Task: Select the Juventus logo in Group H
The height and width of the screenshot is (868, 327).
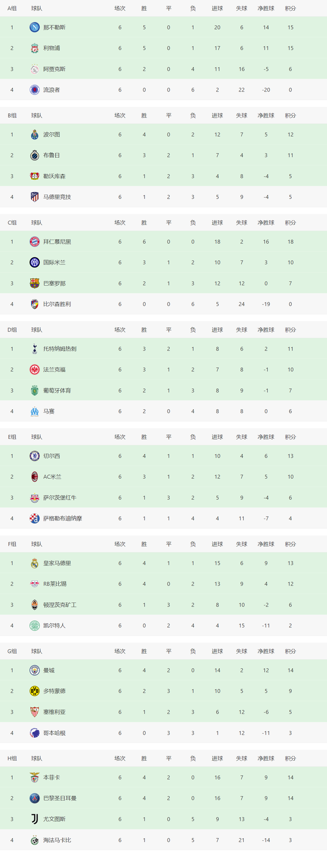Action: (34, 819)
